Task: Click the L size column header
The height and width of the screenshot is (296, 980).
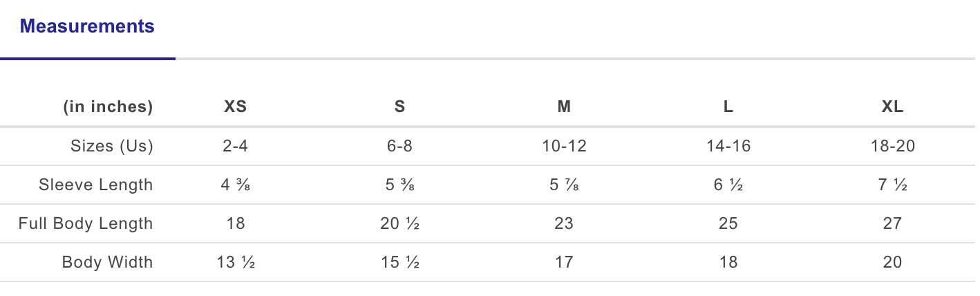Action: pos(728,107)
